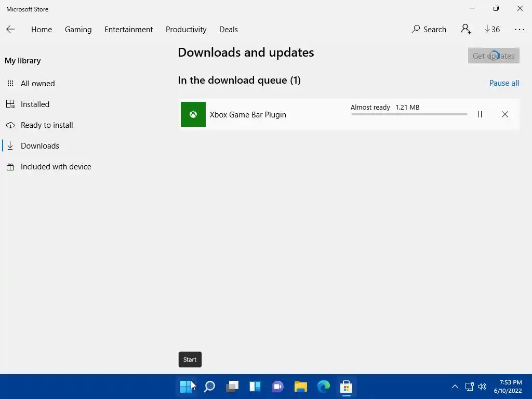Select Ready to install

pos(47,125)
